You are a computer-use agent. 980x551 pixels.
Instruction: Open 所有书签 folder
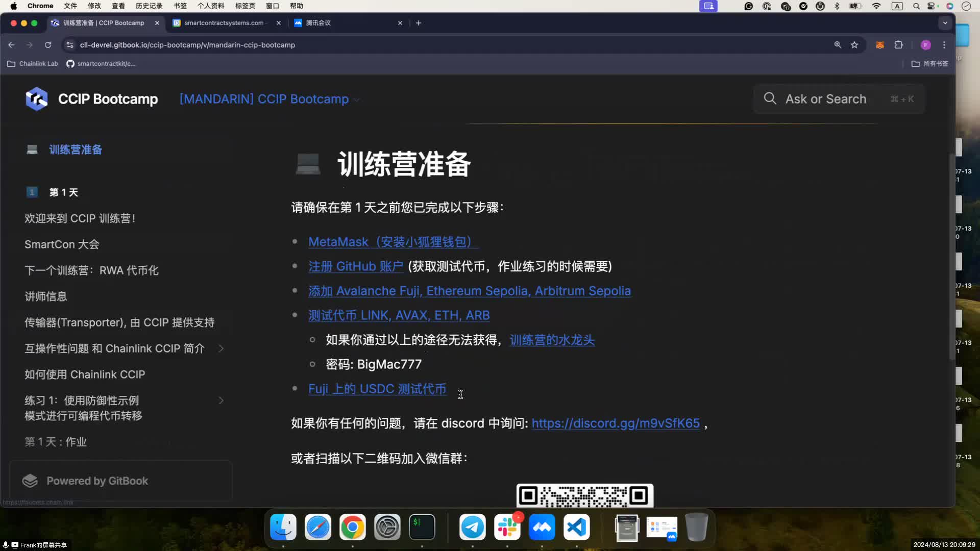click(930, 64)
